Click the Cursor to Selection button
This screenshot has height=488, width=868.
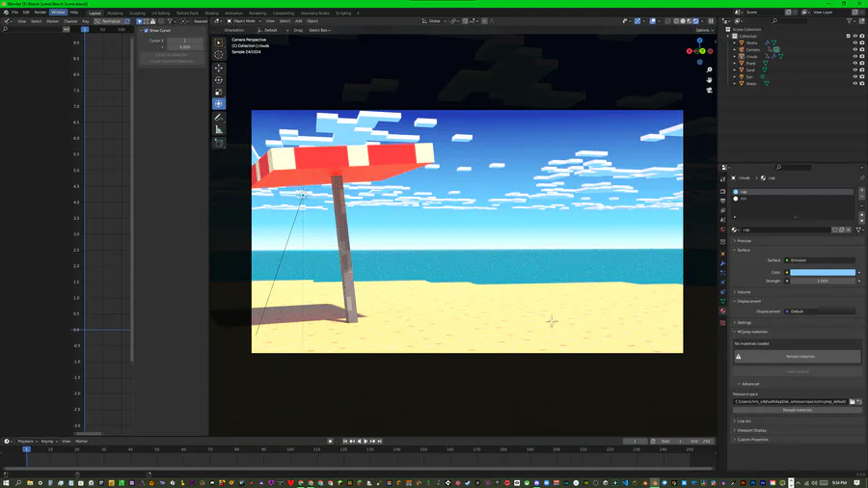pyautogui.click(x=171, y=55)
